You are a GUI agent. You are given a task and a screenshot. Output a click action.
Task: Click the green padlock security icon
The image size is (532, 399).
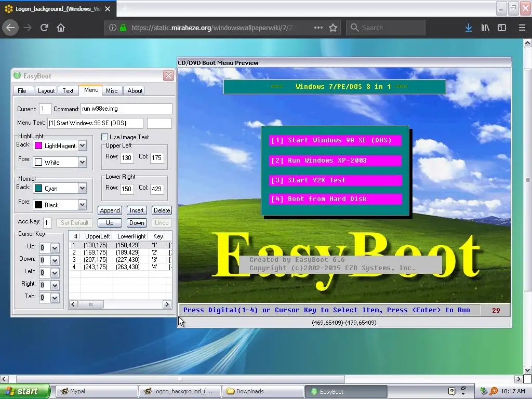coord(123,28)
